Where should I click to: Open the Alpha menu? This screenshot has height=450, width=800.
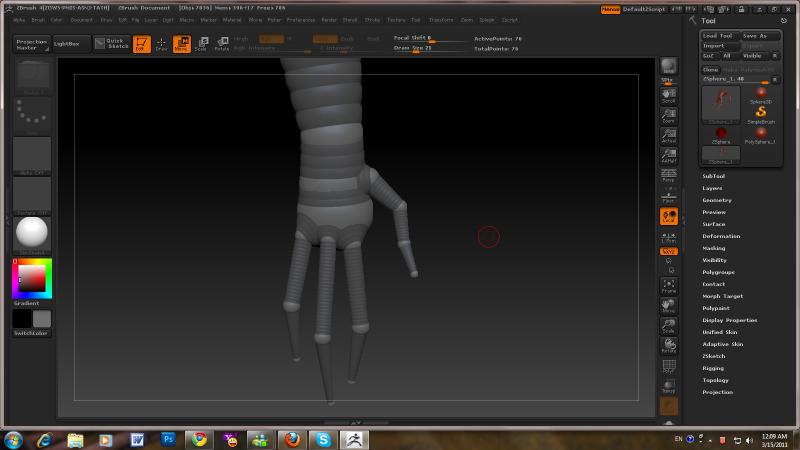19,20
